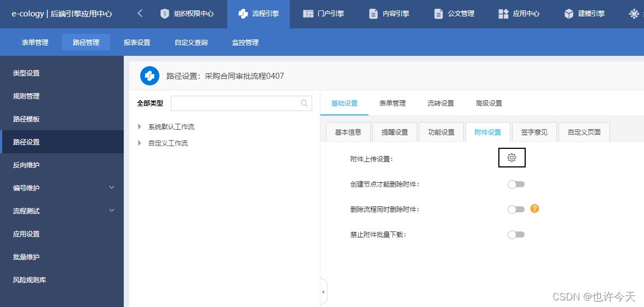
Task: Click the 门户引擎 layout icon
Action: click(308, 14)
